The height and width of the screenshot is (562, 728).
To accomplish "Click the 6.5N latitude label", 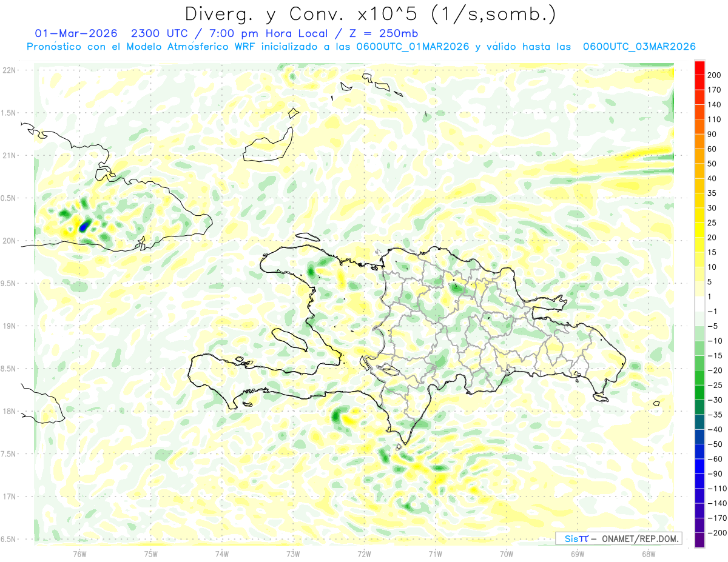I will (x=9, y=539).
